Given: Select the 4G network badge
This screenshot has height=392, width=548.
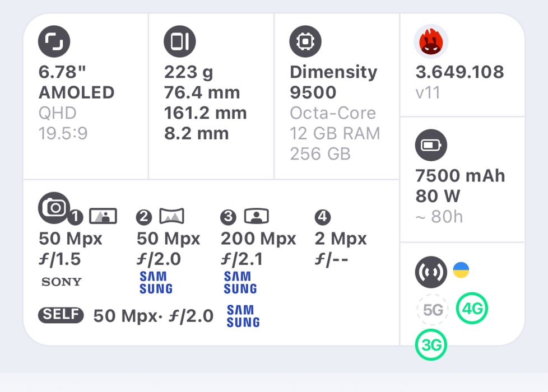Looking at the screenshot, I should [x=472, y=308].
